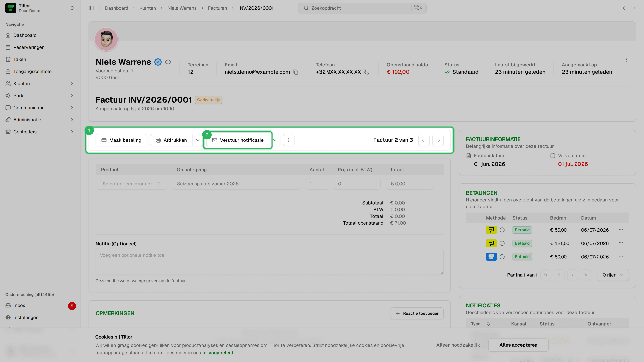The width and height of the screenshot is (644, 362).
Task: Open the privacybeleid link
Action: (x=218, y=353)
